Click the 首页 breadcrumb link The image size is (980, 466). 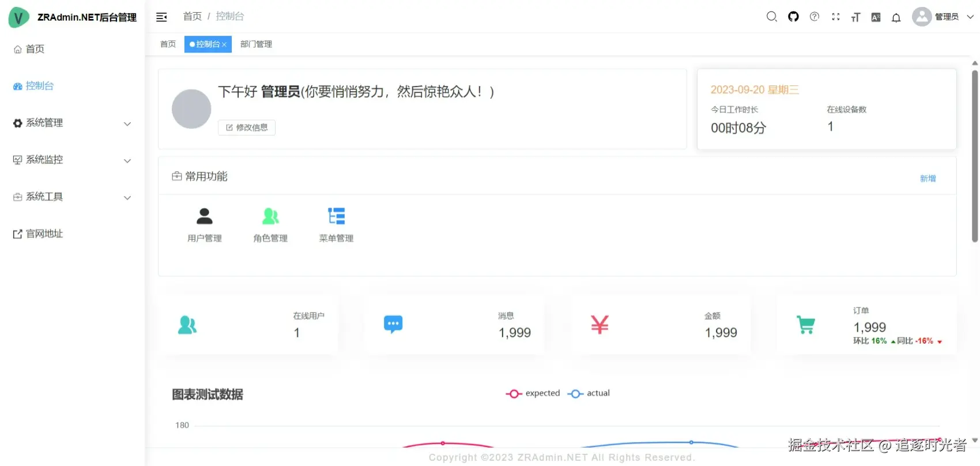192,16
